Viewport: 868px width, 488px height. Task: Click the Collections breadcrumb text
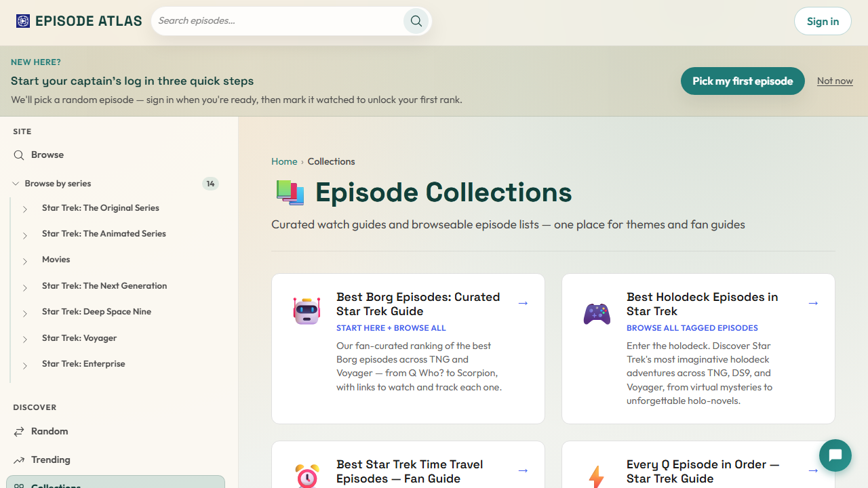[x=331, y=161]
